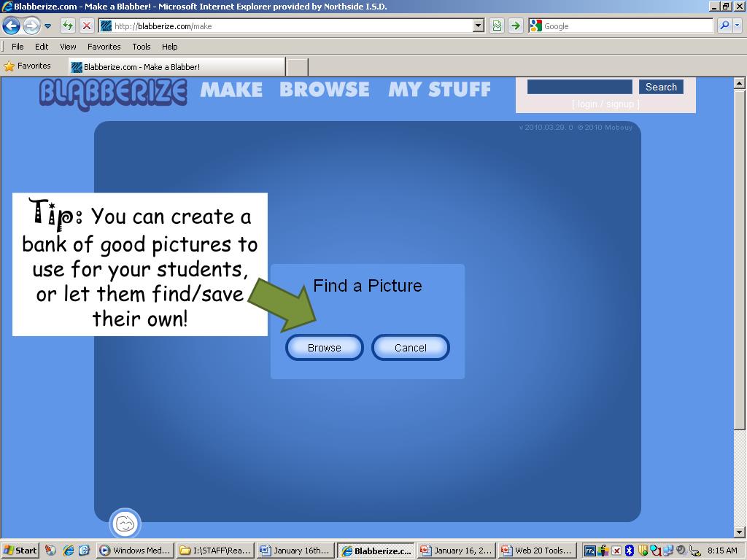Screen dimensions: 747x560
Task: Switch to I:\STAFF folder taskbar button
Action: [215, 551]
